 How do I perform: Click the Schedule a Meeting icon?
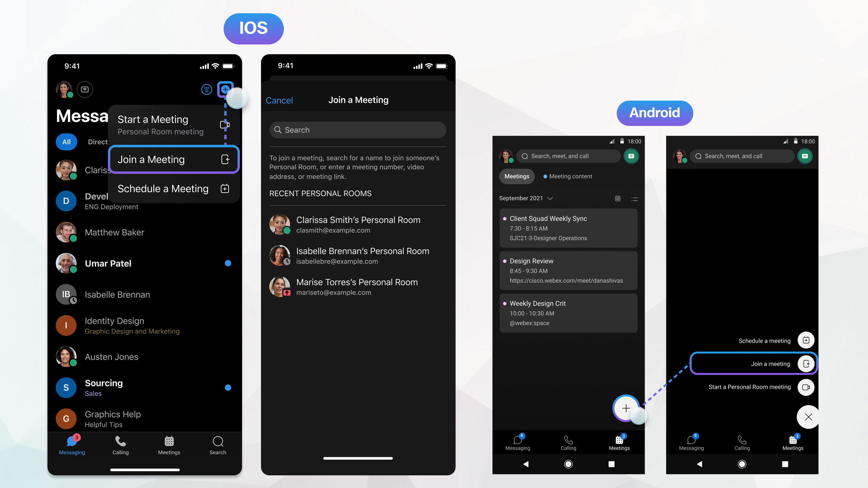point(225,188)
